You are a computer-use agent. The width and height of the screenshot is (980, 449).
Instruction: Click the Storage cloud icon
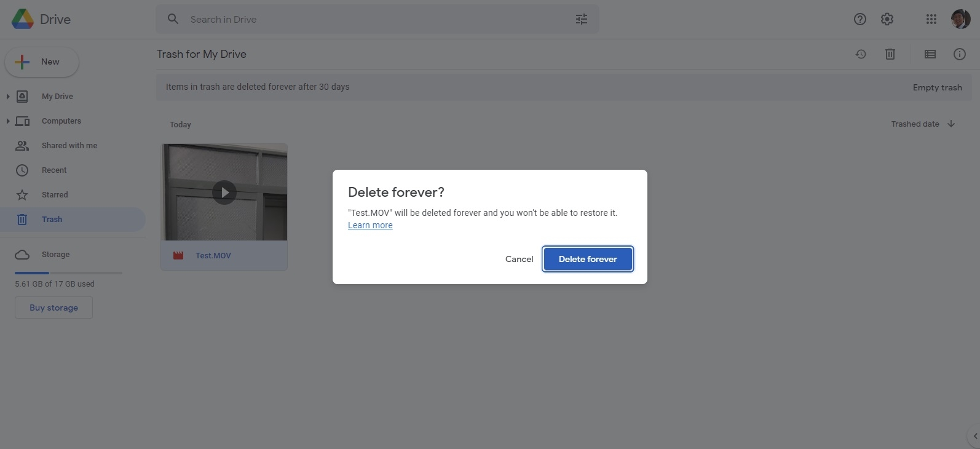click(22, 255)
